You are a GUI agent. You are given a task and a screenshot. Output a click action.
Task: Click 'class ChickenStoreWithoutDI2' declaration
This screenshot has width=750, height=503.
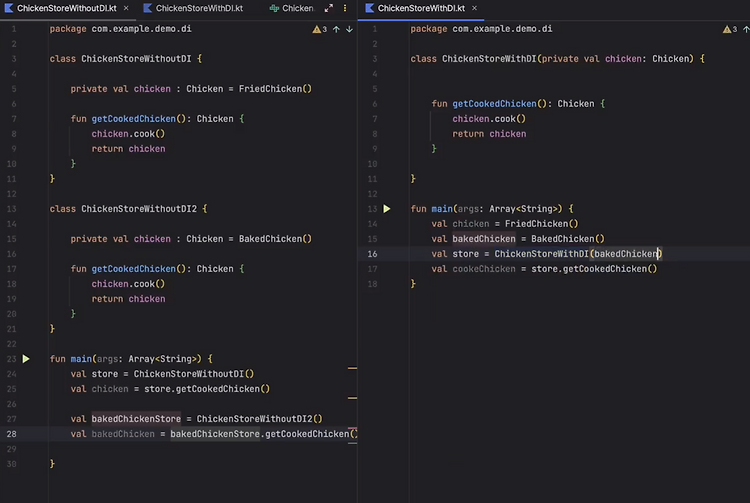click(123, 208)
